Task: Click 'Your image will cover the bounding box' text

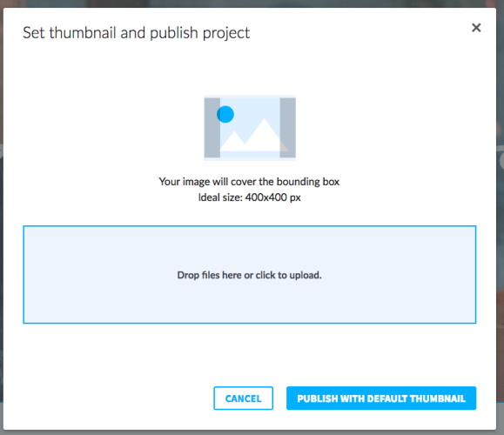Action: pyautogui.click(x=249, y=182)
